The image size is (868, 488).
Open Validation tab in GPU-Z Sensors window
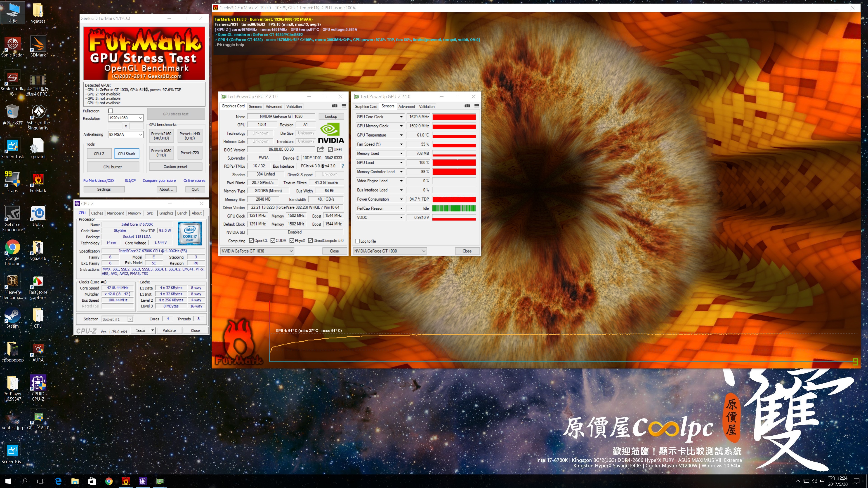(x=427, y=106)
